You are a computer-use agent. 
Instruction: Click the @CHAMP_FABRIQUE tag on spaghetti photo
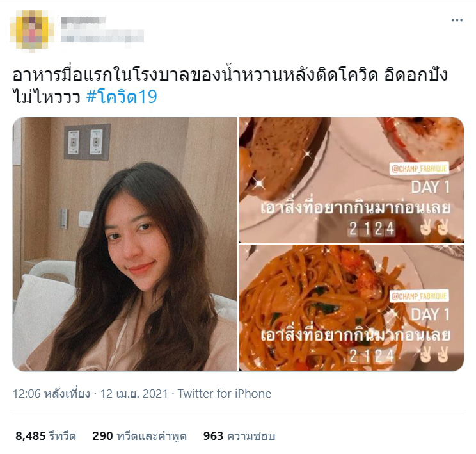[x=419, y=296]
